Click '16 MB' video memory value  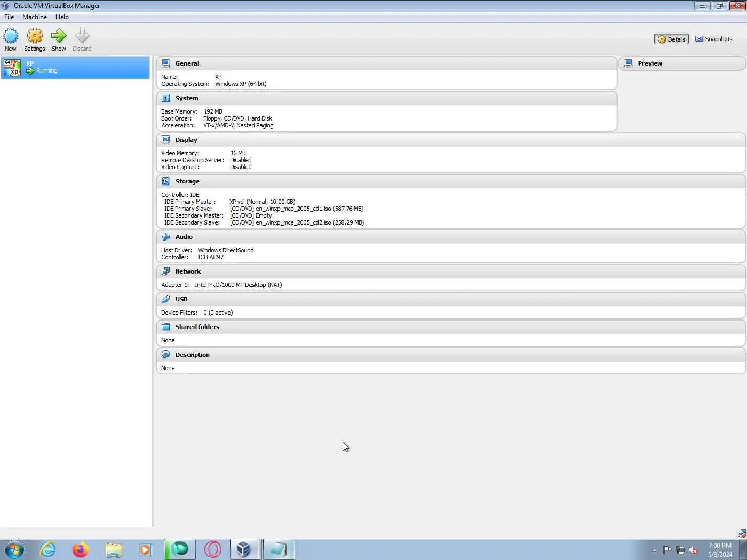[238, 153]
